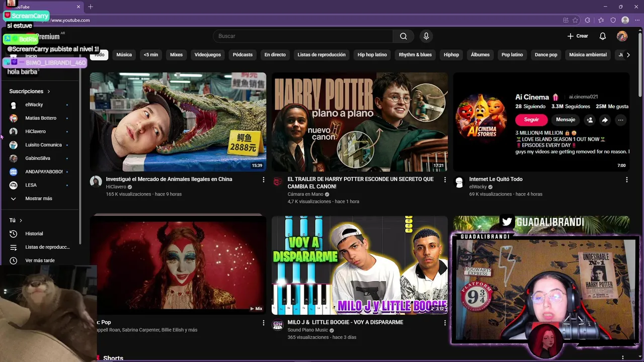This screenshot has height=362, width=644.
Task: Open options menu for Internet Le Quitó Todo
Action: click(626, 179)
